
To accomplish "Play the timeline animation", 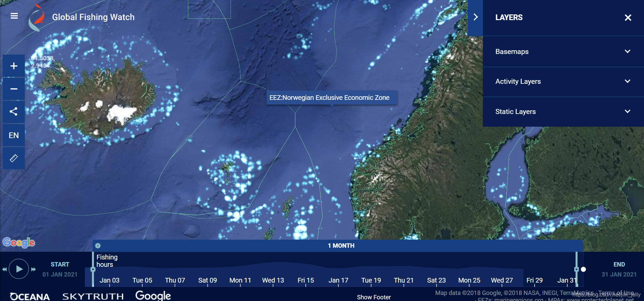I will [19, 269].
